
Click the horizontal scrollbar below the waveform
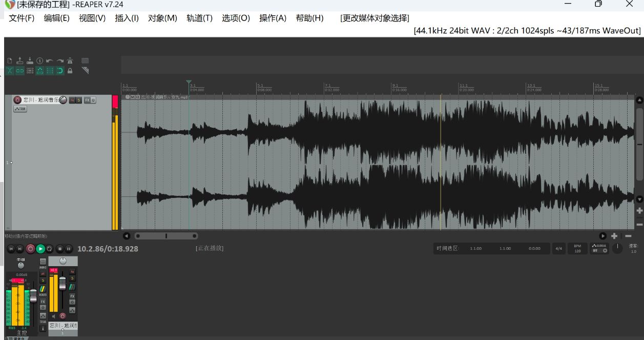point(167,236)
